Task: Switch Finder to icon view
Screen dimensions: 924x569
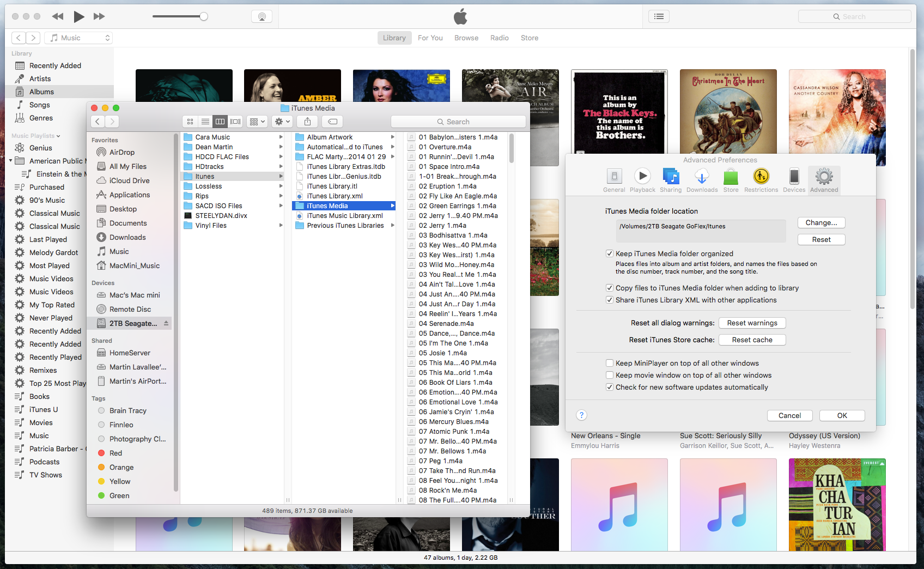Action: 190,122
